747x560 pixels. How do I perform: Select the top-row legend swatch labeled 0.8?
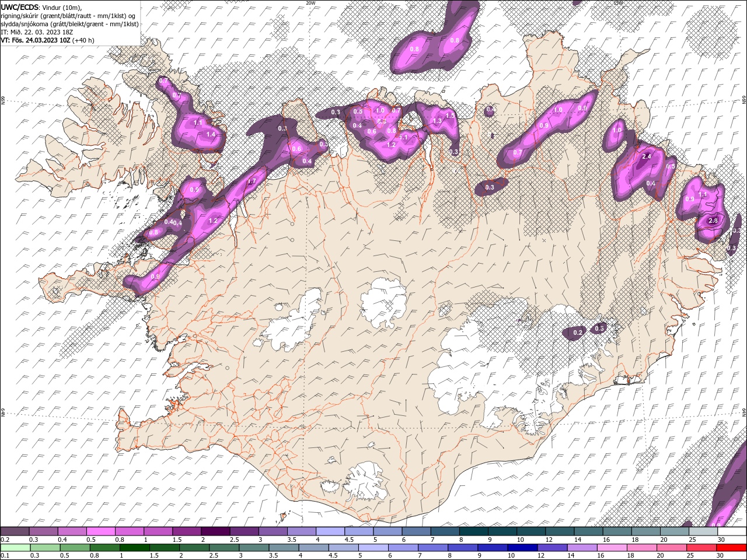tap(130, 531)
